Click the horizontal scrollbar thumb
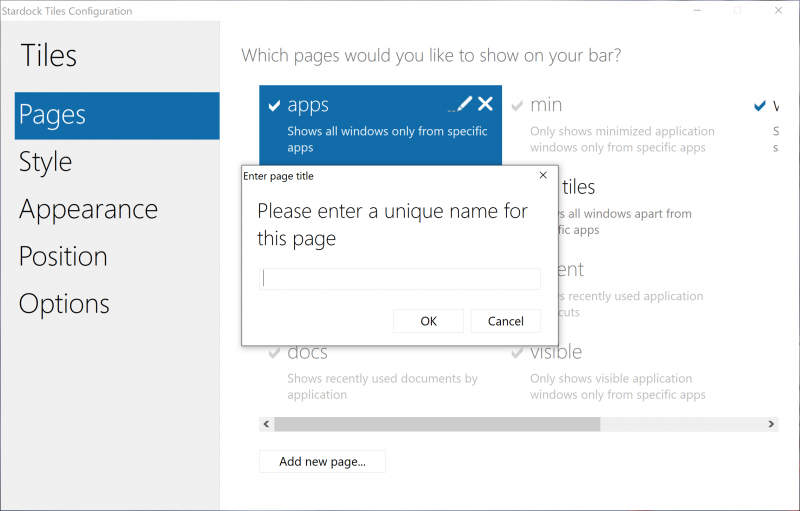The width and height of the screenshot is (800, 511). click(x=437, y=424)
